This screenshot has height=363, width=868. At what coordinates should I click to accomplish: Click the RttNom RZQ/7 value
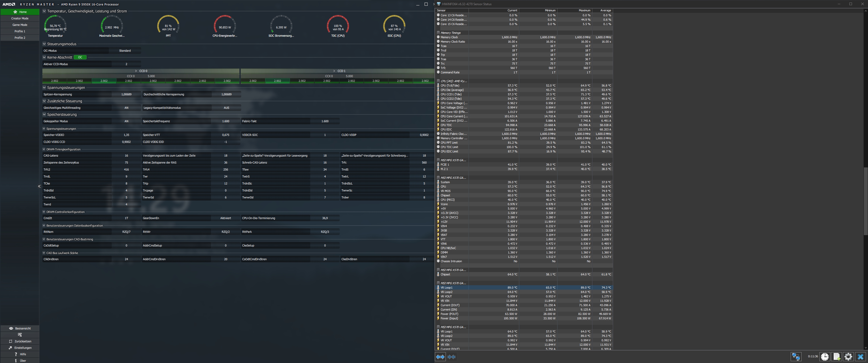point(126,232)
